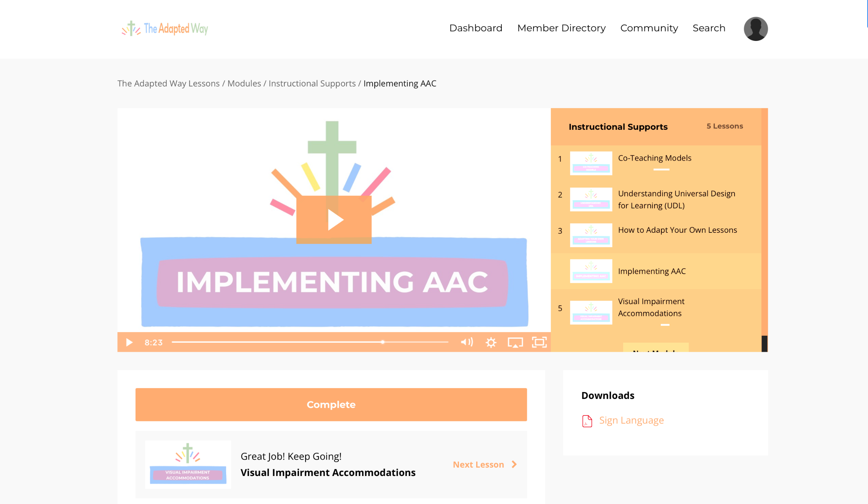Click the Sign Language PDF icon
Screen dimensions: 868x504
[x=587, y=421]
